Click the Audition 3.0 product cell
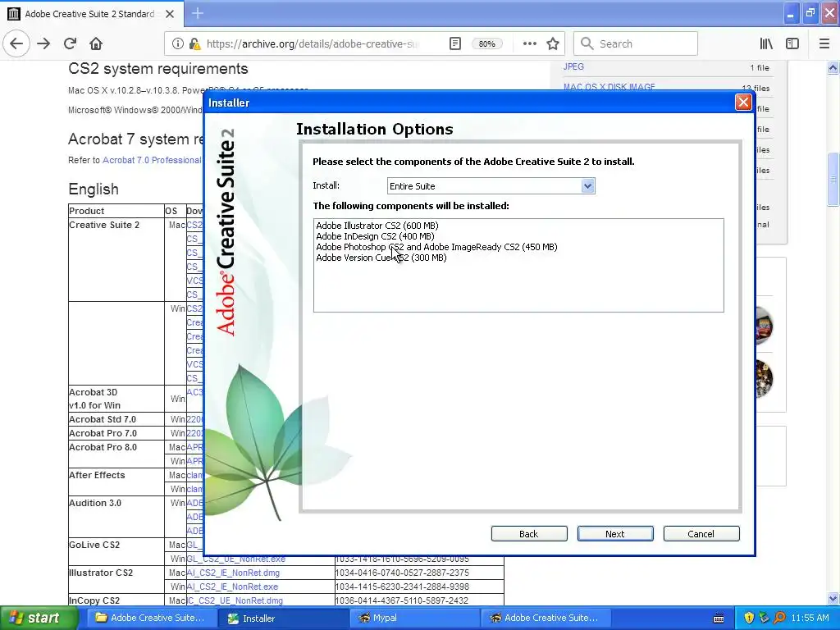Image resolution: width=840 pixels, height=630 pixels. tap(116, 517)
